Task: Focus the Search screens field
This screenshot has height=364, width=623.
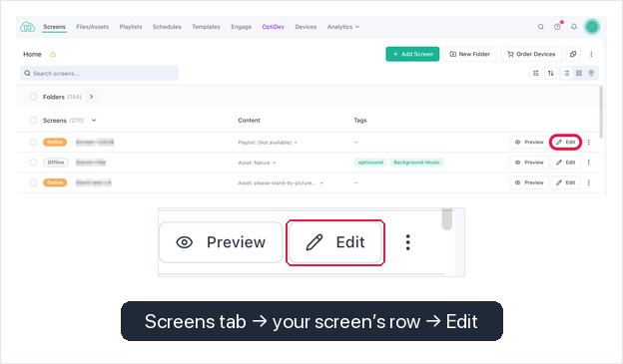Action: 99,73
